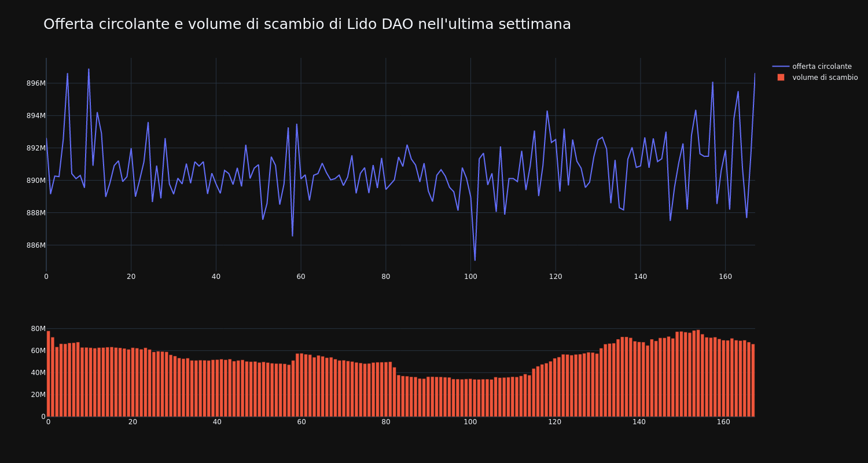This screenshot has width=868, height=463.
Task: Click the line peak near x=10
Action: click(89, 69)
